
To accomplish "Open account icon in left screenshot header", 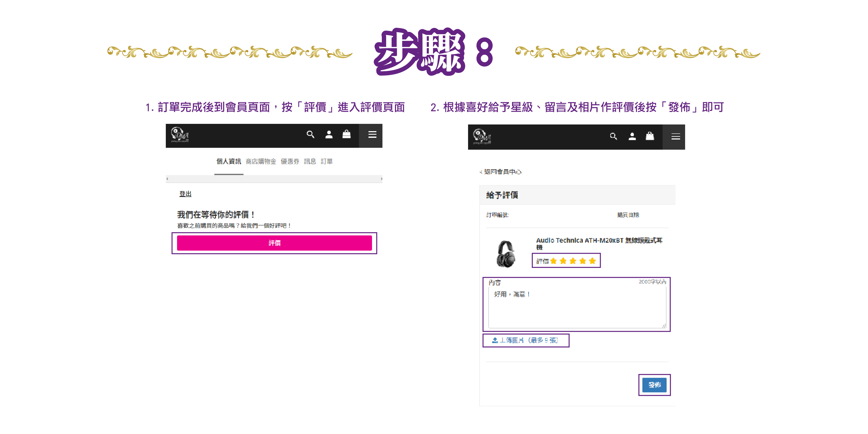I will coord(329,135).
